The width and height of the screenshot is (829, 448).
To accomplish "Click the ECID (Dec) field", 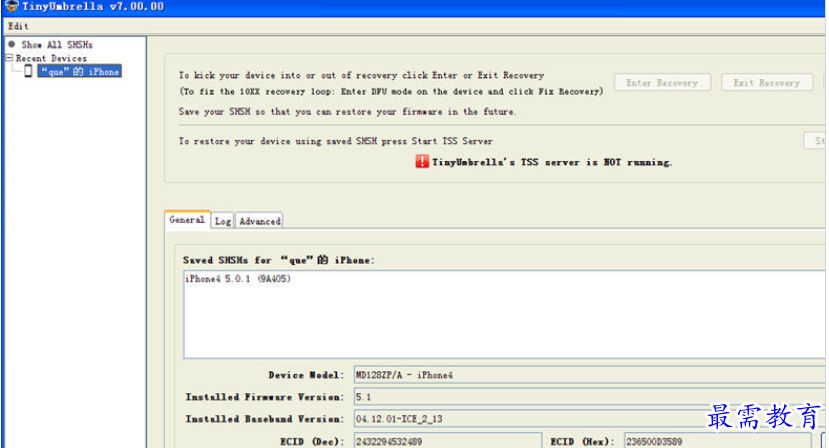I will pyautogui.click(x=448, y=441).
